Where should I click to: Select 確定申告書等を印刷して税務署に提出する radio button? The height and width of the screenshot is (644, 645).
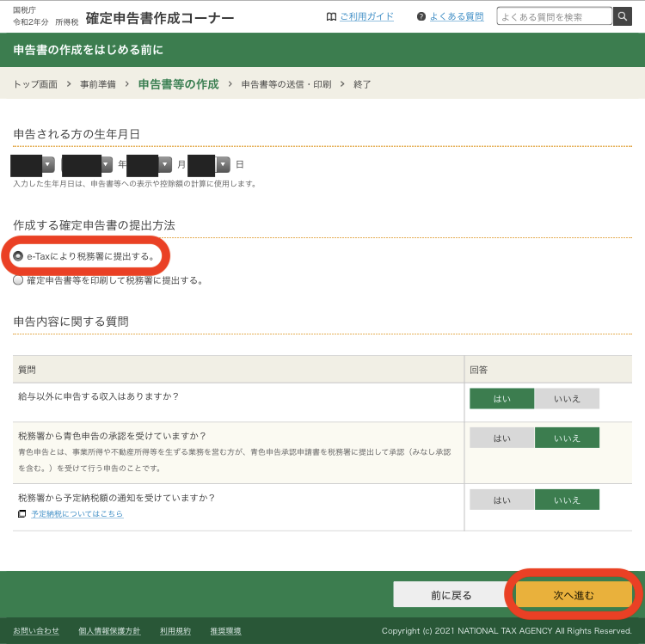[x=18, y=280]
